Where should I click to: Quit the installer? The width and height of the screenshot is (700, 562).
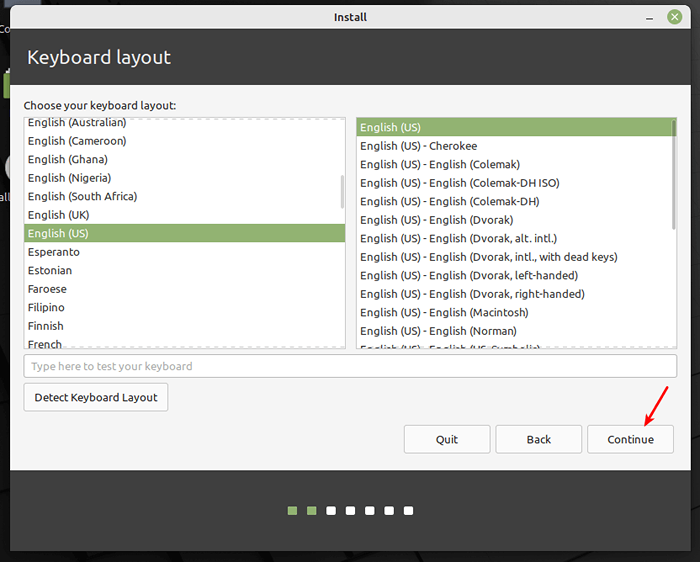(447, 439)
